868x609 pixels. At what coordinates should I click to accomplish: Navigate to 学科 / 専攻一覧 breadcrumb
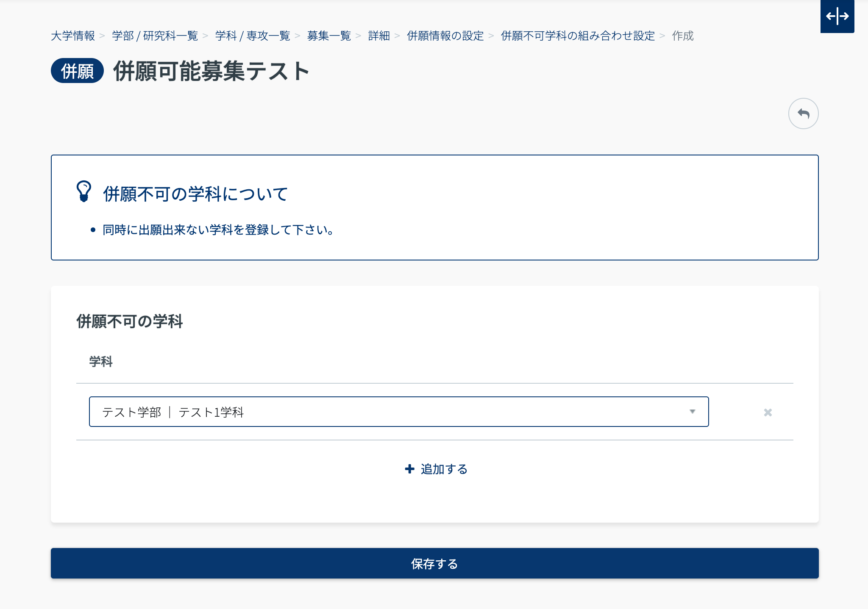253,36
